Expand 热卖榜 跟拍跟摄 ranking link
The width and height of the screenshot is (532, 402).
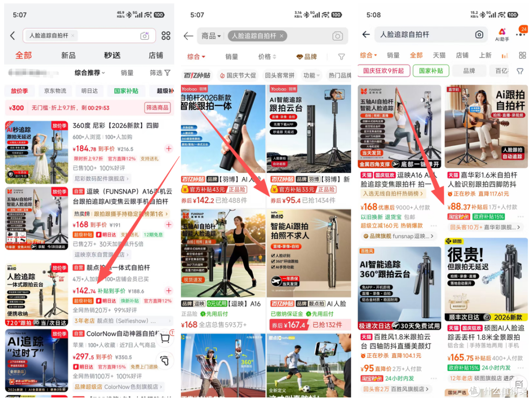(122, 214)
